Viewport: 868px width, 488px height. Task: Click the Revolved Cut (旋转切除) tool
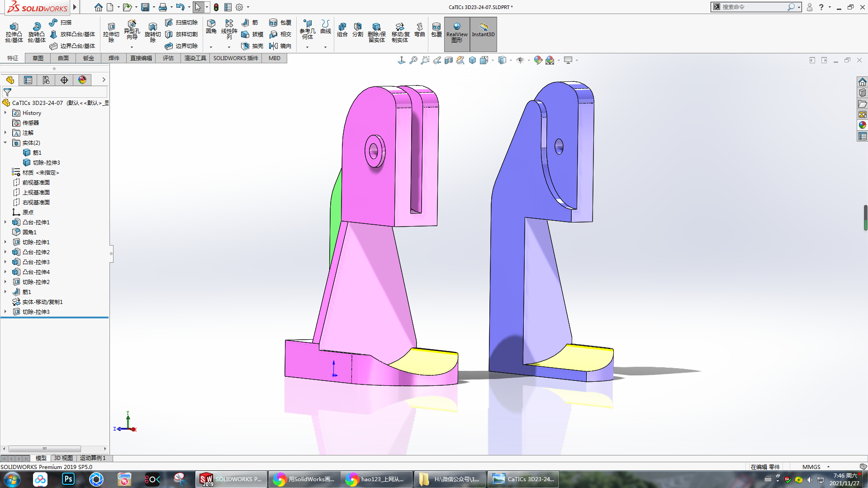(x=152, y=33)
